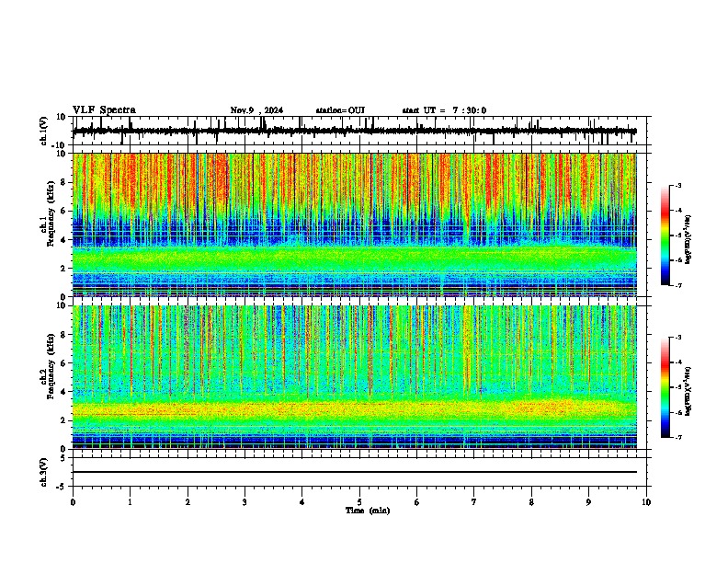Click time axis tick label "4"
Screen dimensions: 728x563
click(302, 502)
